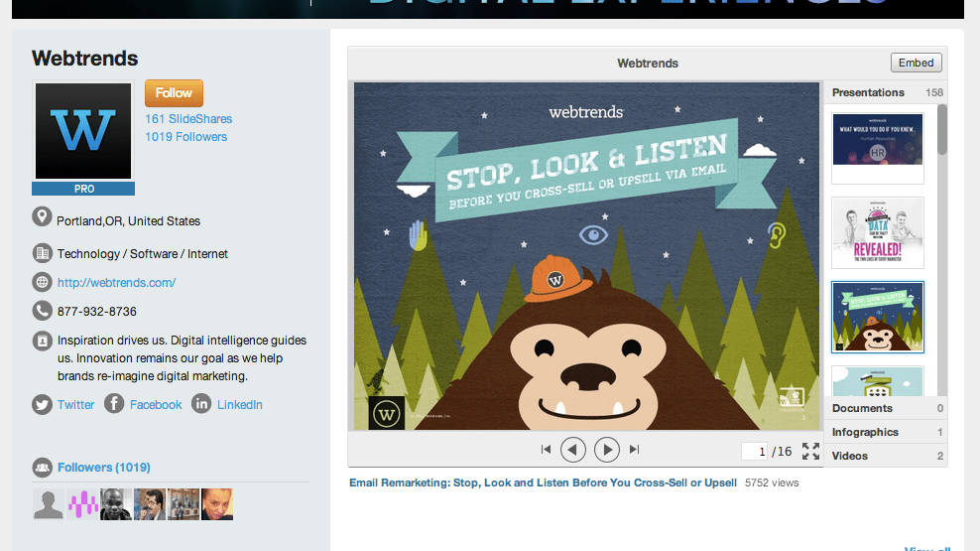Open the Data Revealed presentation thumbnail
The image size is (980, 551).
pyautogui.click(x=878, y=232)
